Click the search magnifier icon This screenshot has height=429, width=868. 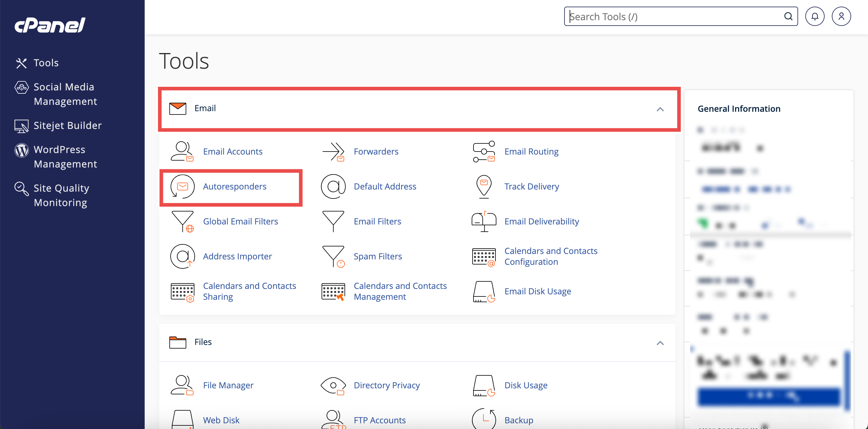click(788, 16)
